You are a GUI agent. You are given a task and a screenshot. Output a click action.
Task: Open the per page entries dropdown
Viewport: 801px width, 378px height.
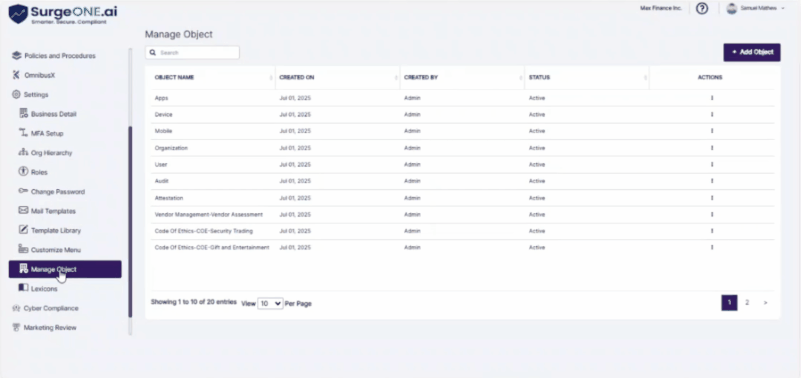point(270,303)
